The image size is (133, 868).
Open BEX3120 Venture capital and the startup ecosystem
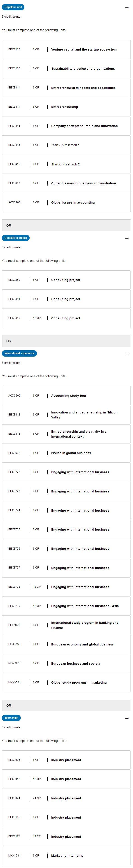pos(66,49)
